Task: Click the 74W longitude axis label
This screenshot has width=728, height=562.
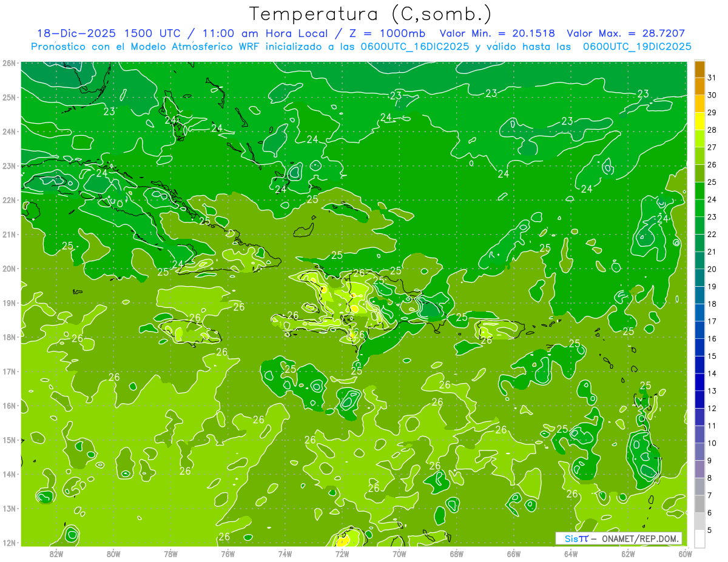Action: click(x=285, y=554)
